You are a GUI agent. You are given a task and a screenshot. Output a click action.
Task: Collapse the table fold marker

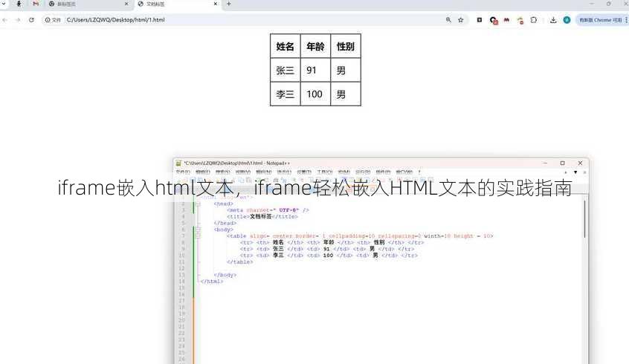[x=199, y=236]
